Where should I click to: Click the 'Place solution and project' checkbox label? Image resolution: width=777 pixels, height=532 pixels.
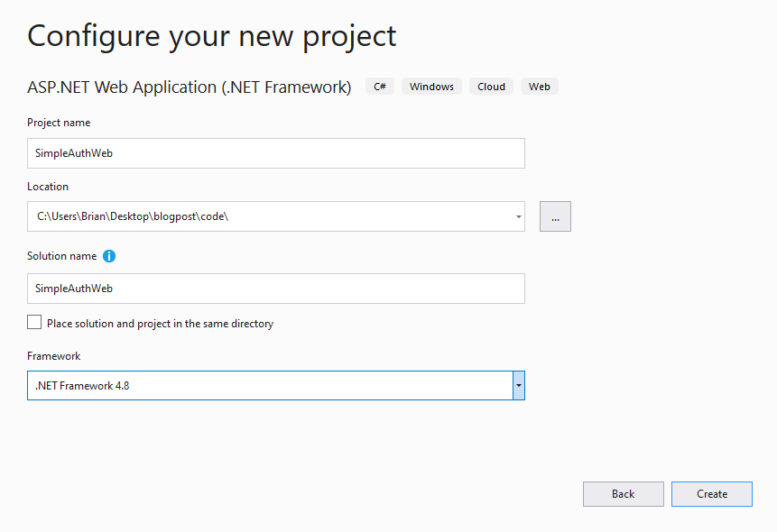pyautogui.click(x=160, y=324)
